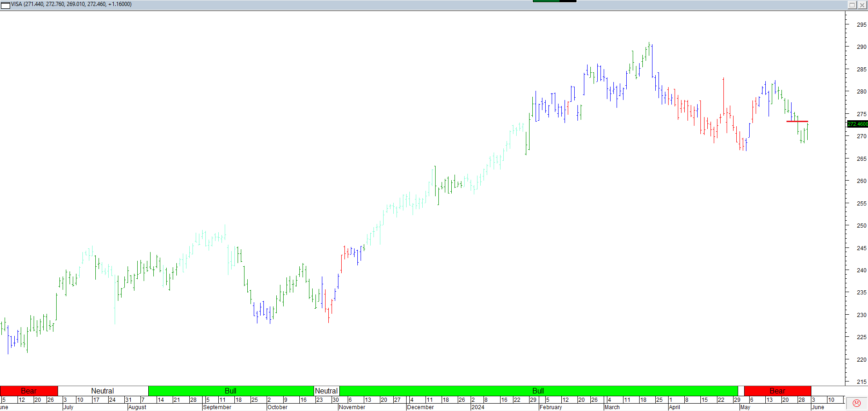This screenshot has width=868, height=411.
Task: Click the red Bear ribbon segment above left June
Action: click(29, 391)
